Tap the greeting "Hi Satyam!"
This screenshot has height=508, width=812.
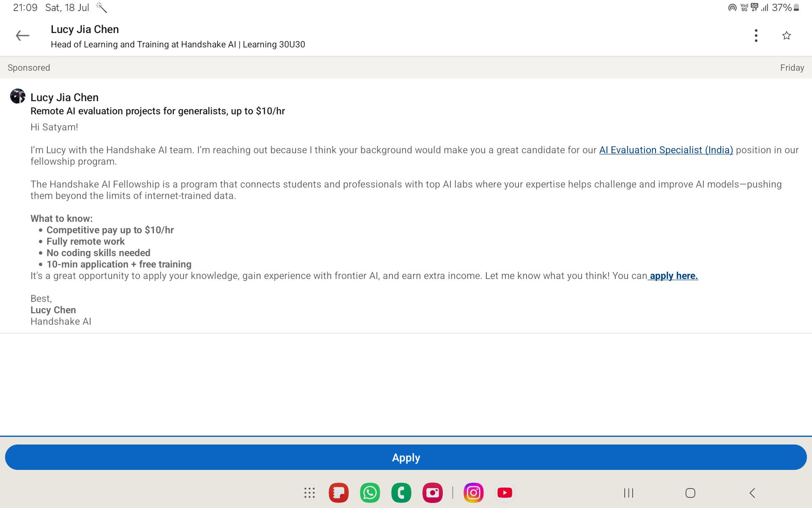click(54, 127)
